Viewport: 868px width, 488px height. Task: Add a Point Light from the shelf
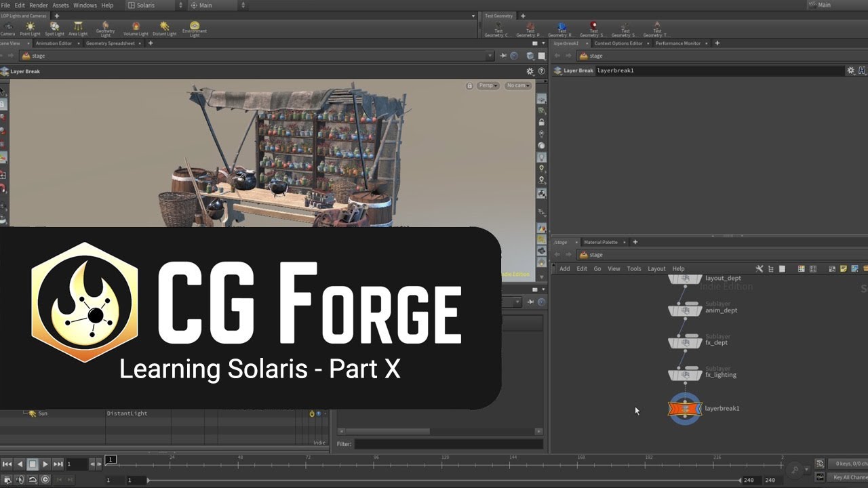tap(30, 28)
